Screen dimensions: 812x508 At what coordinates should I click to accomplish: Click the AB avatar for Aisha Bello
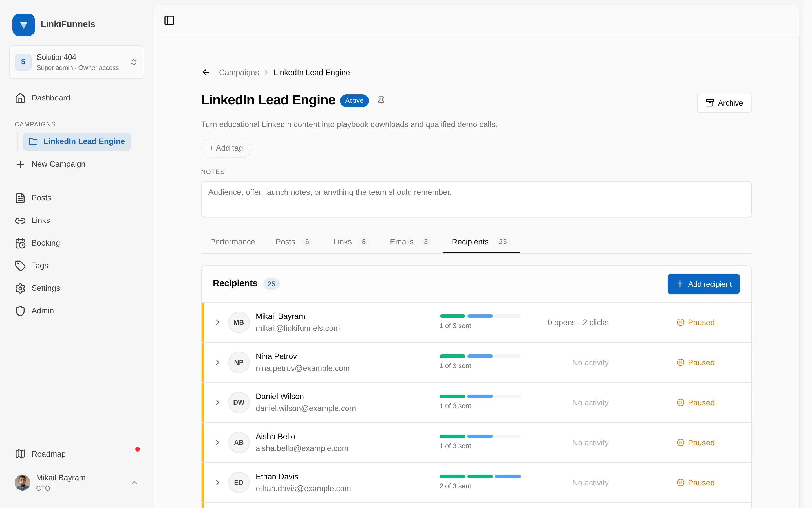[x=239, y=443]
